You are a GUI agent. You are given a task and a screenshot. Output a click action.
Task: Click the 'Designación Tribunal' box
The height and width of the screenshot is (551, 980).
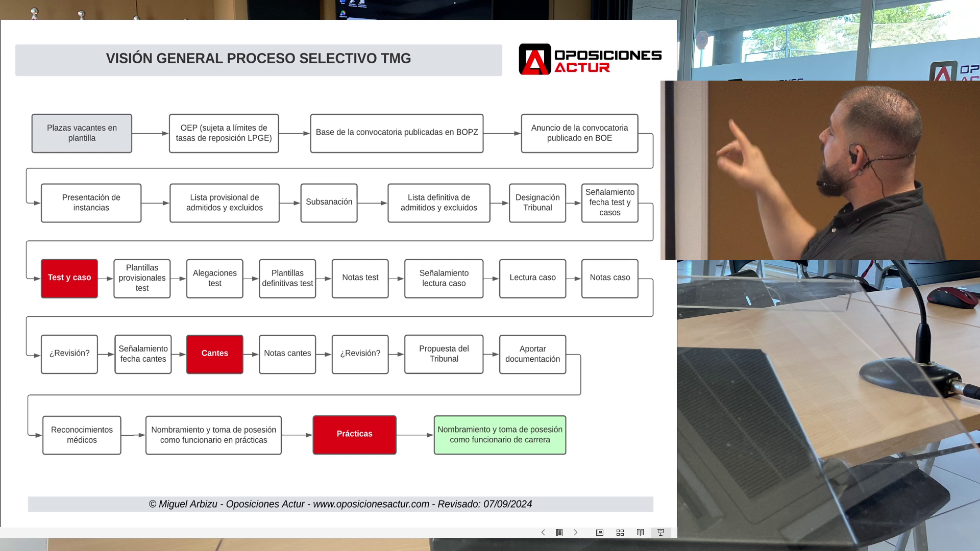click(x=537, y=203)
